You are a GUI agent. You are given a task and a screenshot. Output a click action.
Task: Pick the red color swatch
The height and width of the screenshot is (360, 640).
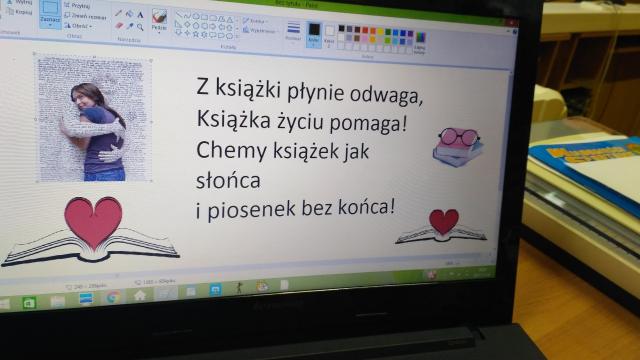pos(365,30)
